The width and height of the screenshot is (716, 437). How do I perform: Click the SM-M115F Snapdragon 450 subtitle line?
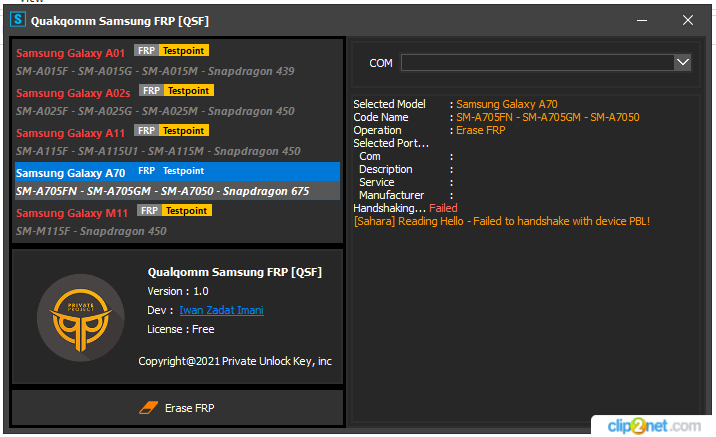pos(91,231)
